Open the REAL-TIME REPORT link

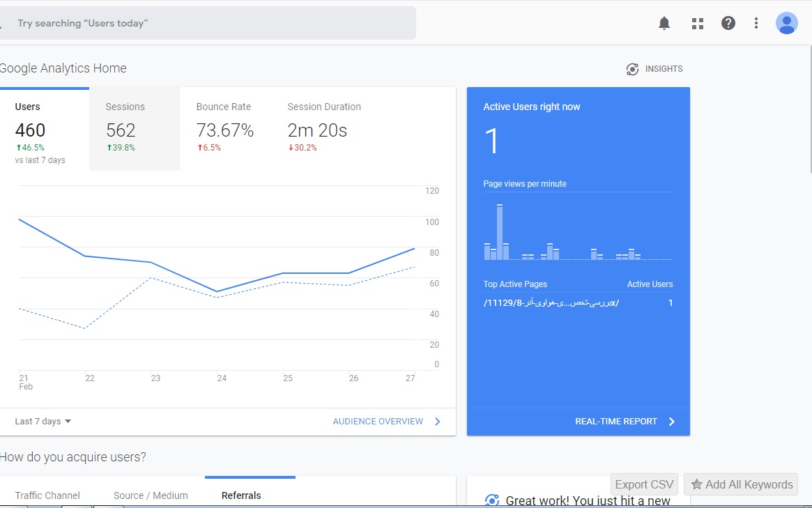[x=616, y=422]
